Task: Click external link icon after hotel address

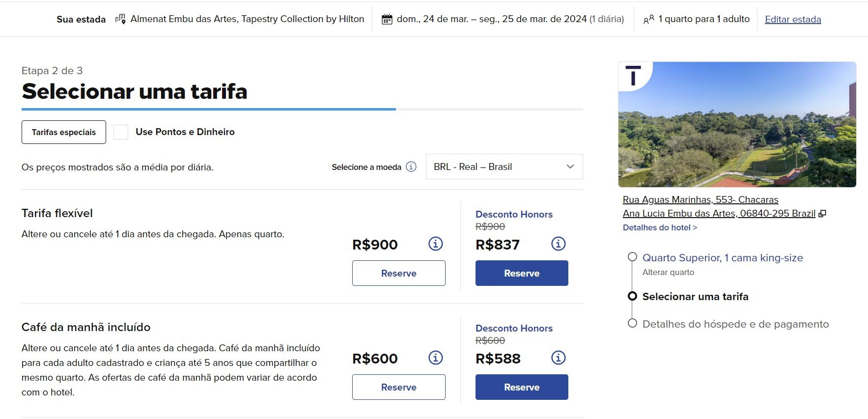Action: click(822, 214)
